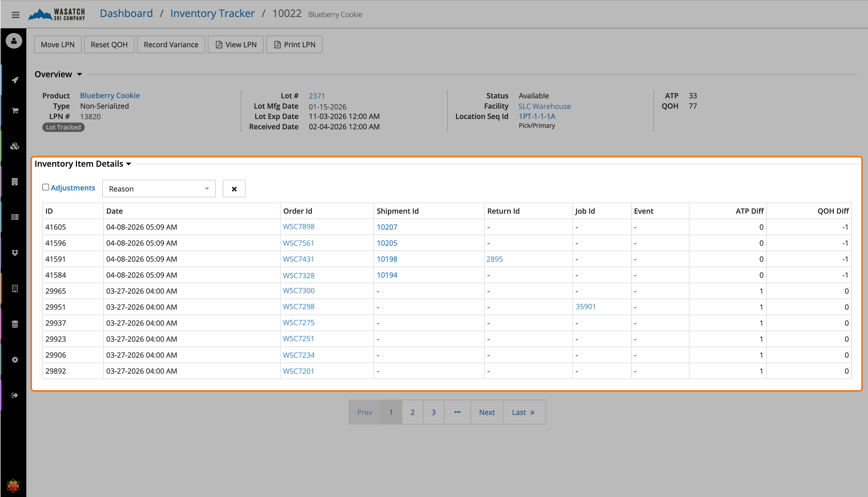This screenshot has width=868, height=497.
Task: Select the row ID 29965 cell
Action: click(73, 291)
